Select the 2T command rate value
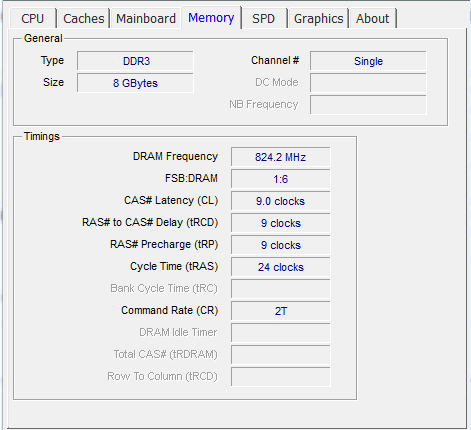This screenshot has height=430, width=471. tap(281, 311)
